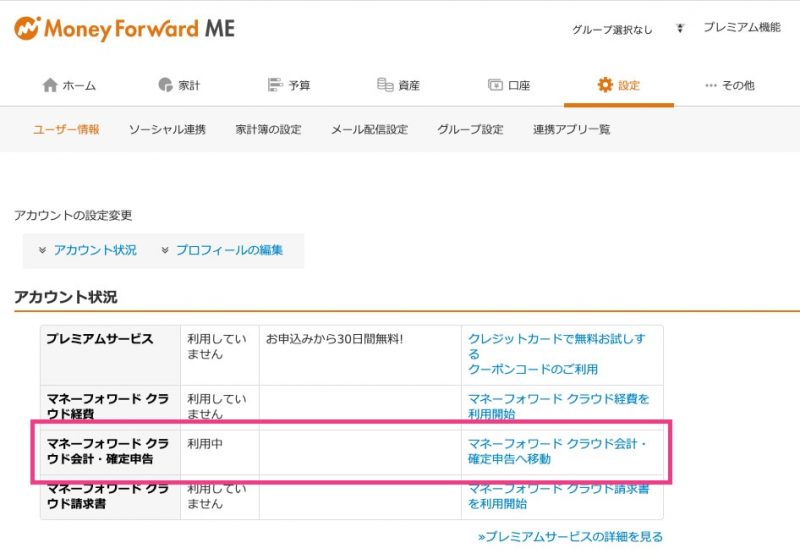Click the budget bars icon beside 予算

pyautogui.click(x=275, y=85)
